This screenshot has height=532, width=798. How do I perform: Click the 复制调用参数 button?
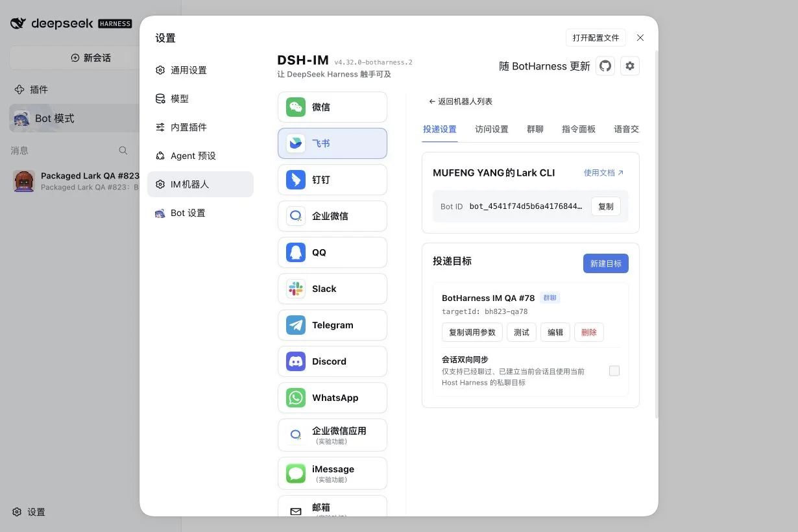(472, 332)
